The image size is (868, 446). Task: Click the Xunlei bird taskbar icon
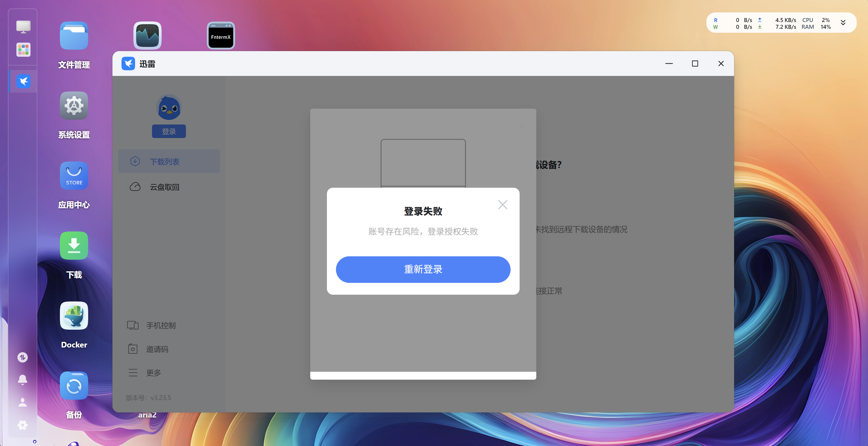(x=23, y=81)
